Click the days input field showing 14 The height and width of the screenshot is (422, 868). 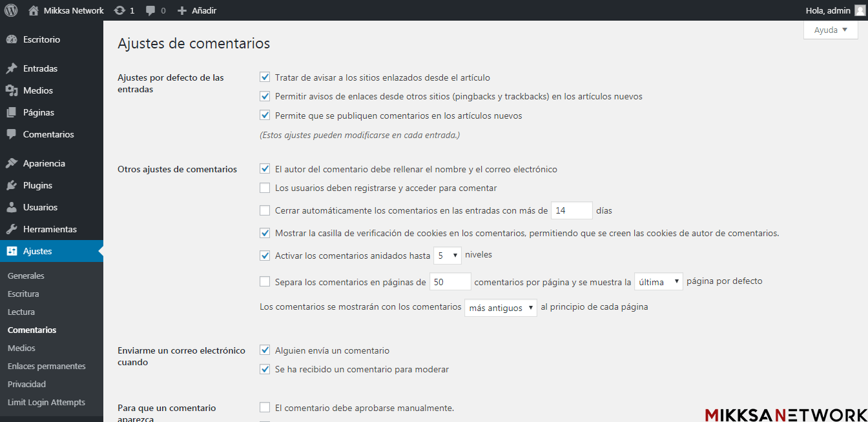(x=572, y=210)
